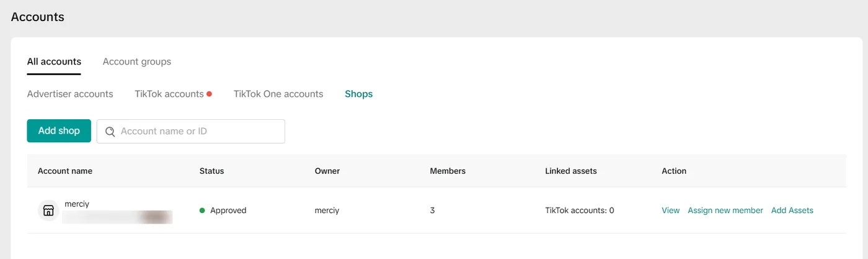Click the green Approved status dot

click(202, 211)
